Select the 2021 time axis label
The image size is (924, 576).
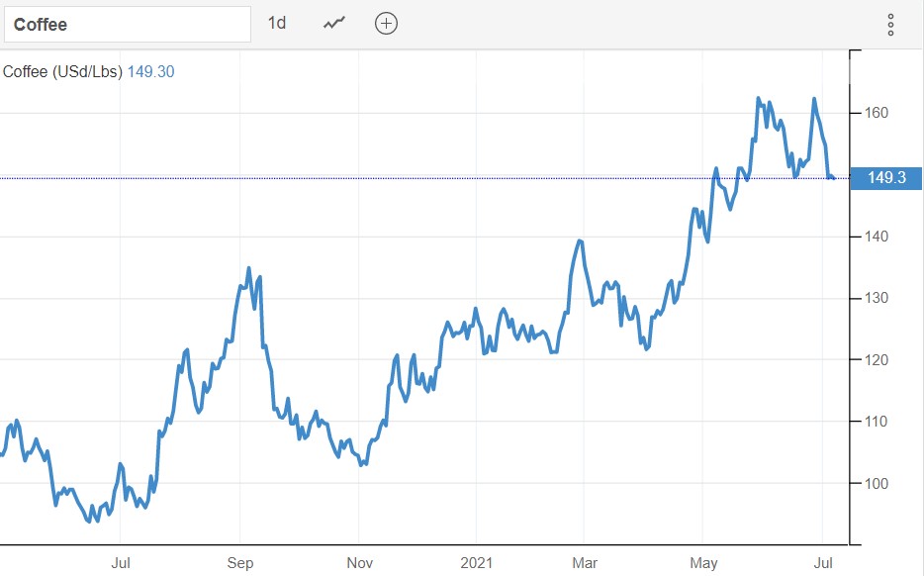[x=476, y=563]
